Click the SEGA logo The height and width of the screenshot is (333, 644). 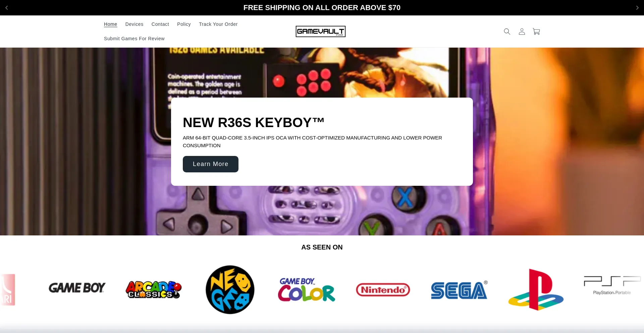[x=459, y=290]
